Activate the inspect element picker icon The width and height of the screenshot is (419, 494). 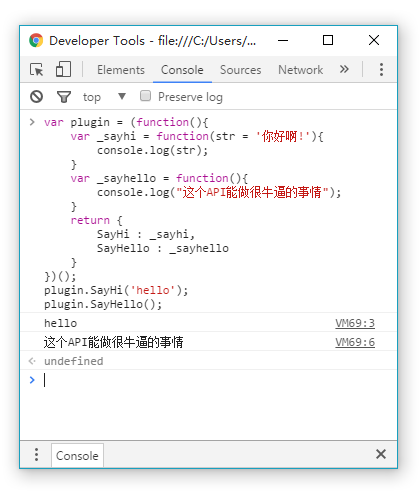[37, 70]
